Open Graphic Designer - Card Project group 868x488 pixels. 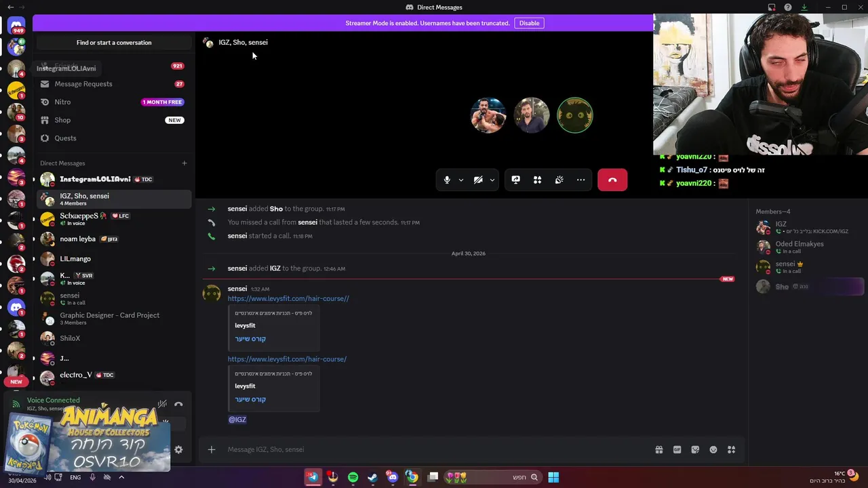click(114, 319)
